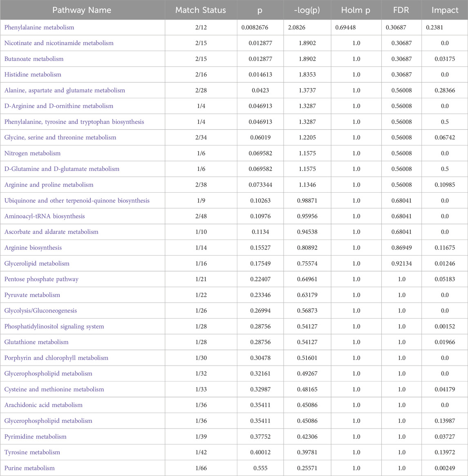Click the Impact column header
Screen dimensions: 468x476
pos(445,10)
